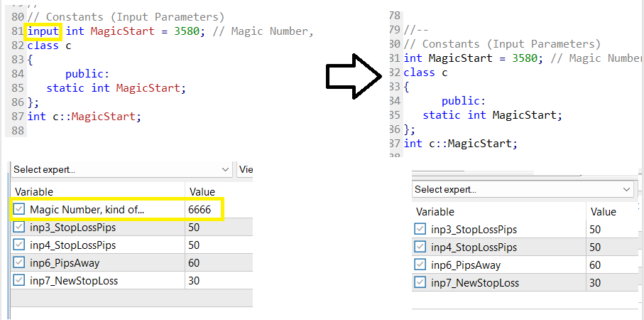Image resolution: width=644 pixels, height=320 pixels.
Task: Uncheck inp3_StopLossPips in the right table
Action: tap(420, 229)
